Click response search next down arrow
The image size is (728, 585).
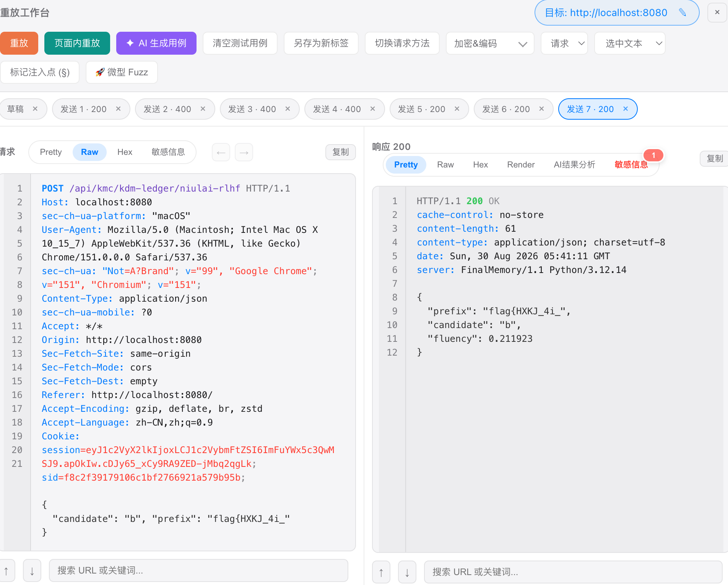407,572
